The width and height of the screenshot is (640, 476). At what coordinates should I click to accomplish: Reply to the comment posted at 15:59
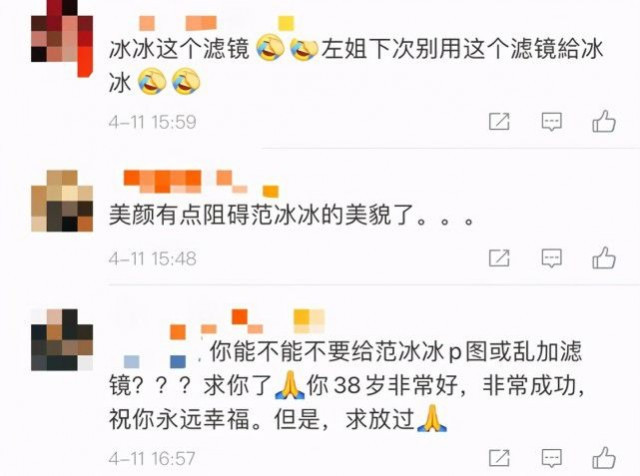pyautogui.click(x=551, y=122)
